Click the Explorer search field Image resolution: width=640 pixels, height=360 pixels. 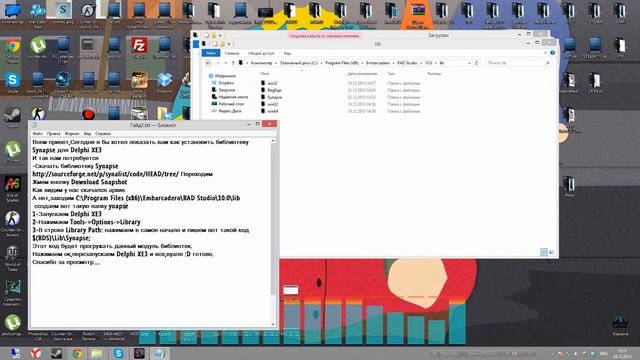(518, 63)
